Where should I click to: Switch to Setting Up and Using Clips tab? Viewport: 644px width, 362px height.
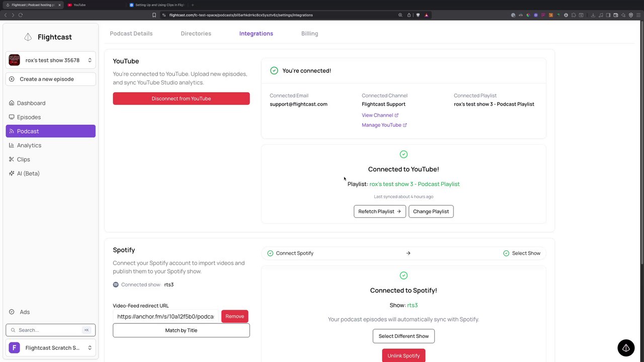[157, 5]
